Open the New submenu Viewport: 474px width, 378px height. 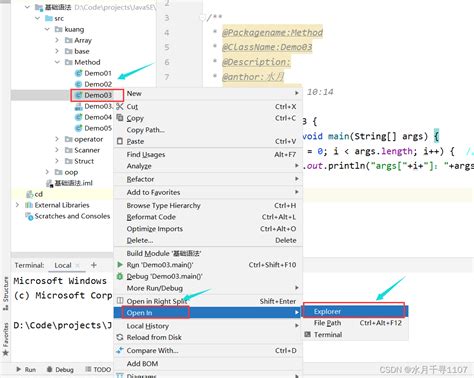click(208, 94)
